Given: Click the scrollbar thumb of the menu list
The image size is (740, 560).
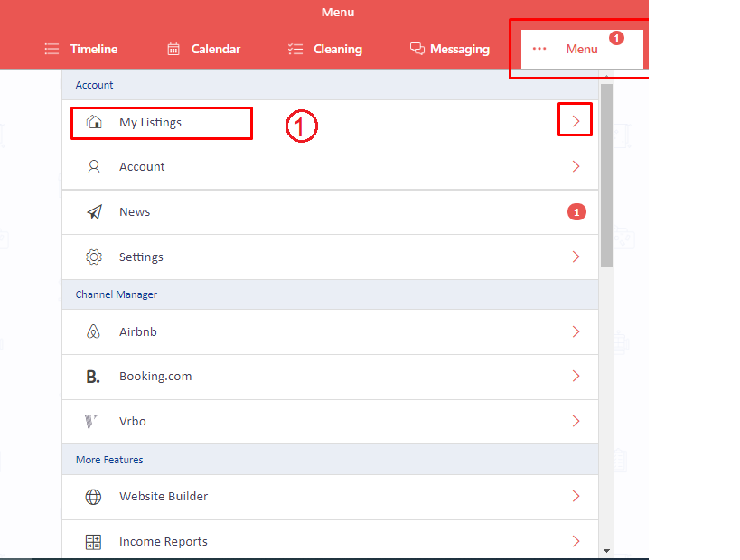Looking at the screenshot, I should pyautogui.click(x=607, y=175).
